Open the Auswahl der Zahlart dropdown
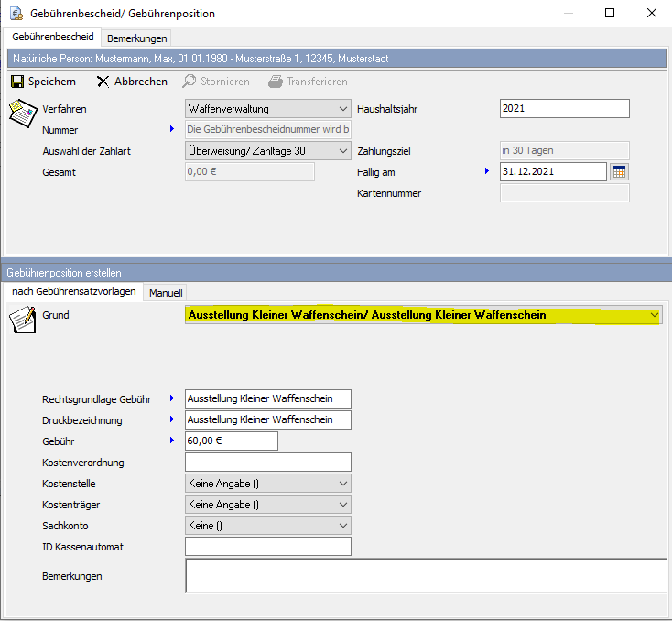Screen dimensions: 672x621 pos(342,151)
